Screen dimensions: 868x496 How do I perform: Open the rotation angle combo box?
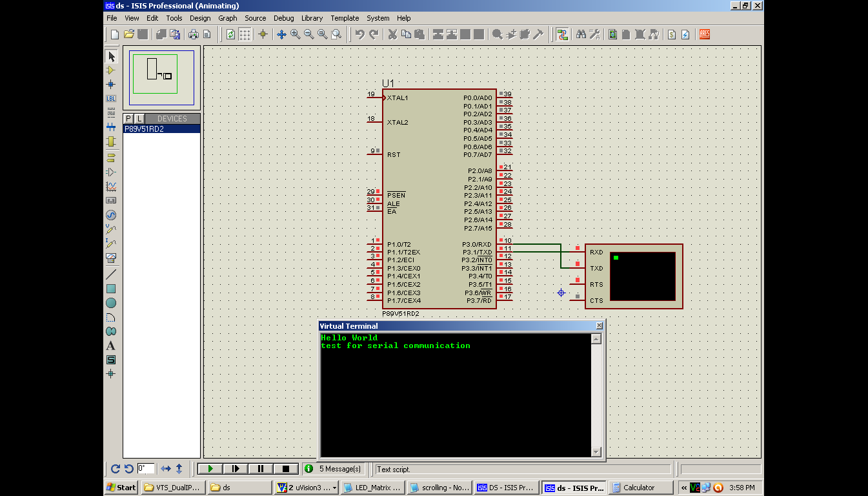pyautogui.click(x=145, y=468)
